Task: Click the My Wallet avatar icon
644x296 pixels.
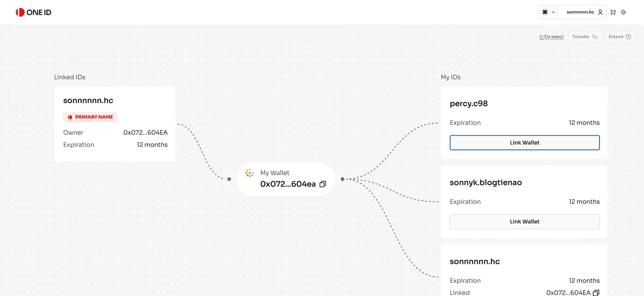Action: click(250, 173)
